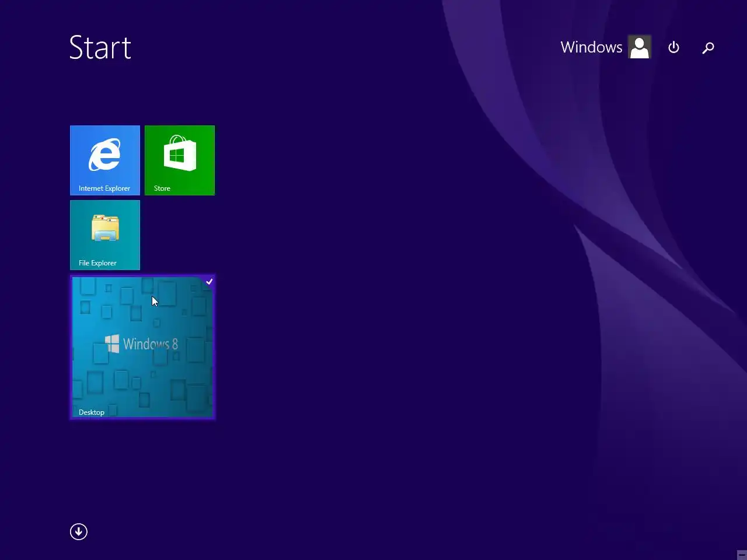Click the Windows user name
This screenshot has height=560, width=747.
591,47
